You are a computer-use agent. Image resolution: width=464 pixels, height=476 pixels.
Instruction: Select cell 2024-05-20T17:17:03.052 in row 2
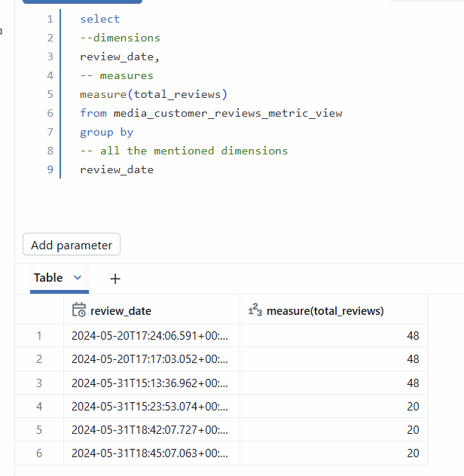click(151, 359)
